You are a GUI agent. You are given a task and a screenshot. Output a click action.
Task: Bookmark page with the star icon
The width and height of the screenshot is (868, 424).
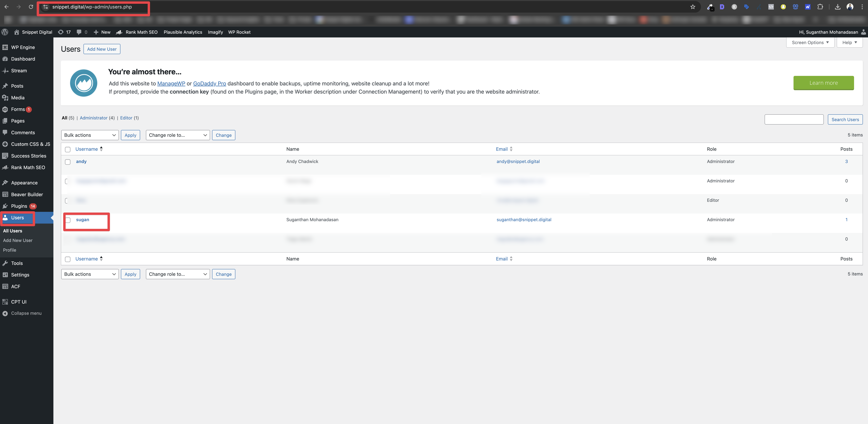[x=692, y=7]
